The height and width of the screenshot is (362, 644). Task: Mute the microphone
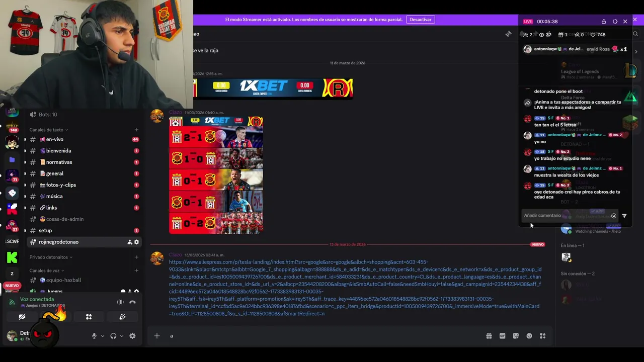click(x=94, y=336)
